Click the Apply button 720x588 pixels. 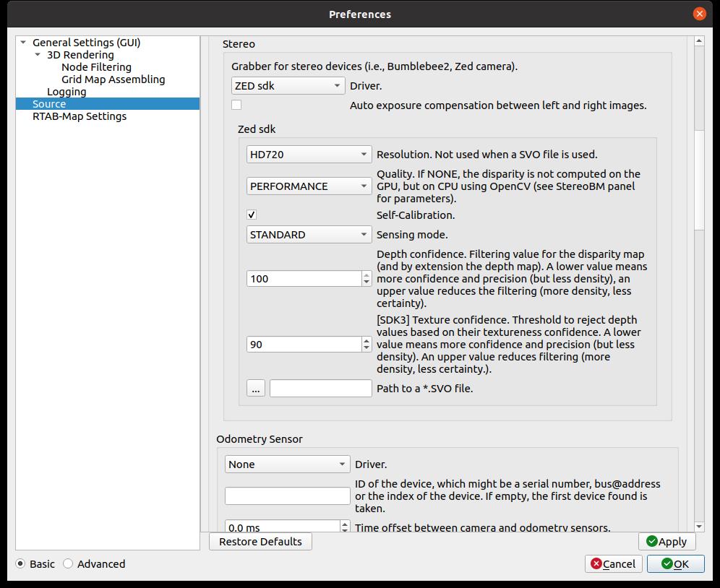pyautogui.click(x=667, y=541)
